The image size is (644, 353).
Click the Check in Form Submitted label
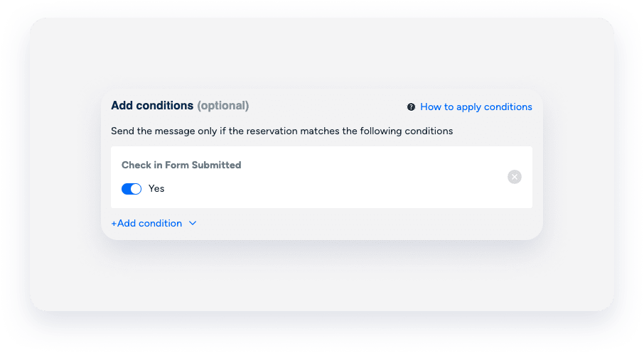click(x=181, y=165)
